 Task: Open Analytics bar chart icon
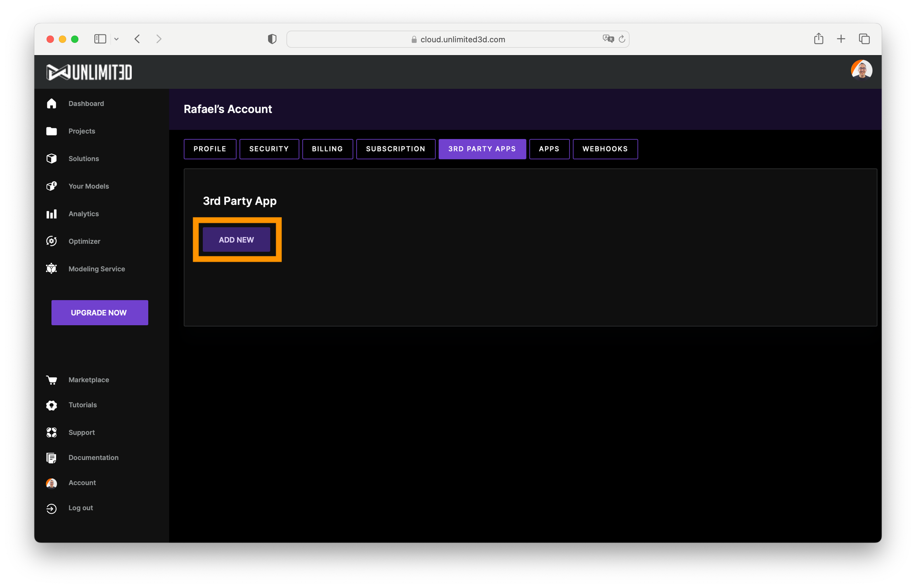[x=51, y=214]
